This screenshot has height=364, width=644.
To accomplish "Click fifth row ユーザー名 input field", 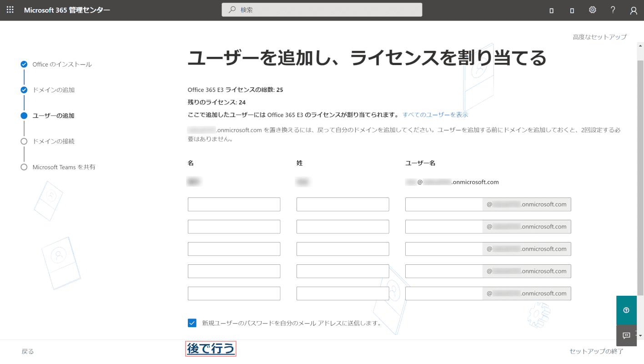I will (444, 293).
